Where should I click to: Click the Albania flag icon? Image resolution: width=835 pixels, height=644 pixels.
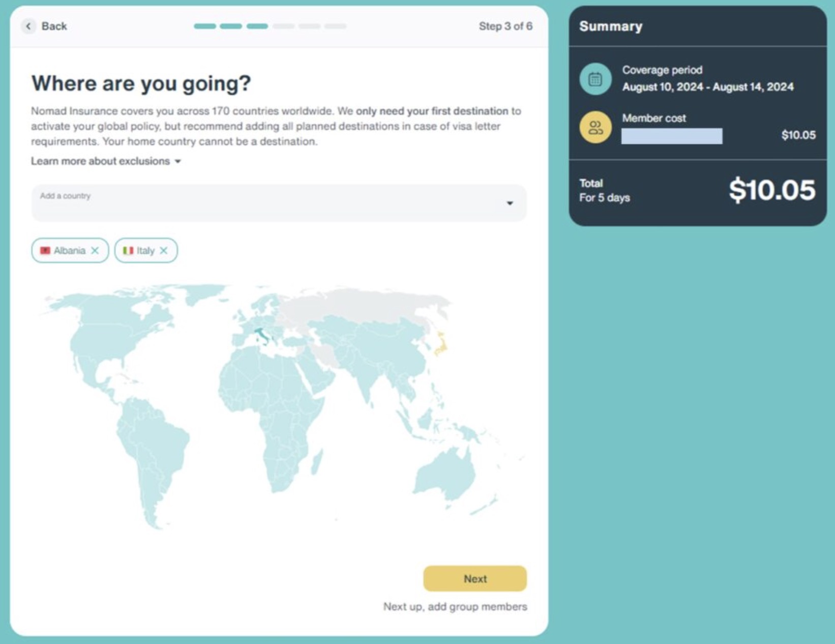pyautogui.click(x=45, y=250)
